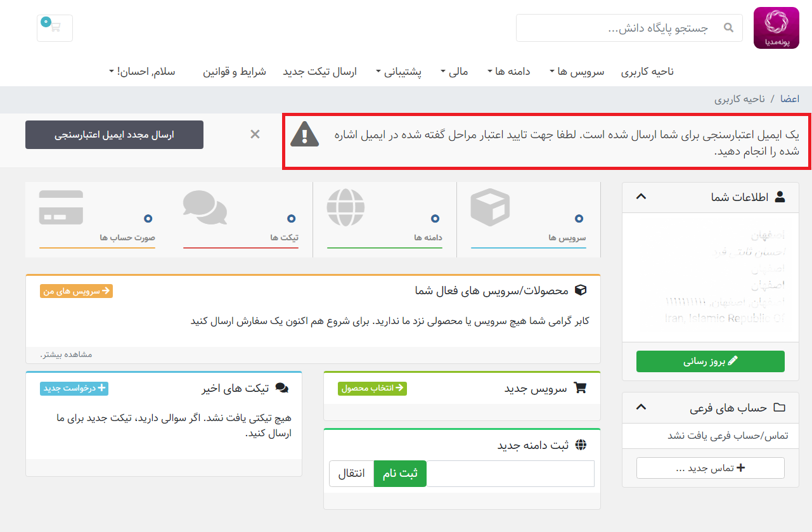Collapse the اطلاعات شما panel chevron
The image size is (812, 532).
coord(641,197)
